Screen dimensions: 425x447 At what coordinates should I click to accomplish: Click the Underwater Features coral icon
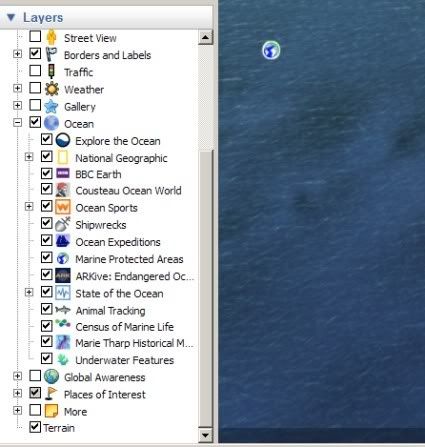click(x=63, y=360)
